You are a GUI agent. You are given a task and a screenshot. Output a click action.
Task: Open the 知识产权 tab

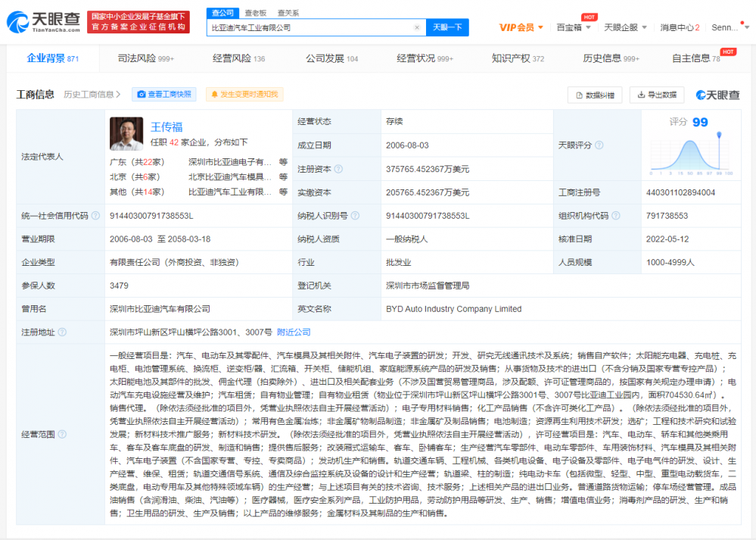coord(517,58)
